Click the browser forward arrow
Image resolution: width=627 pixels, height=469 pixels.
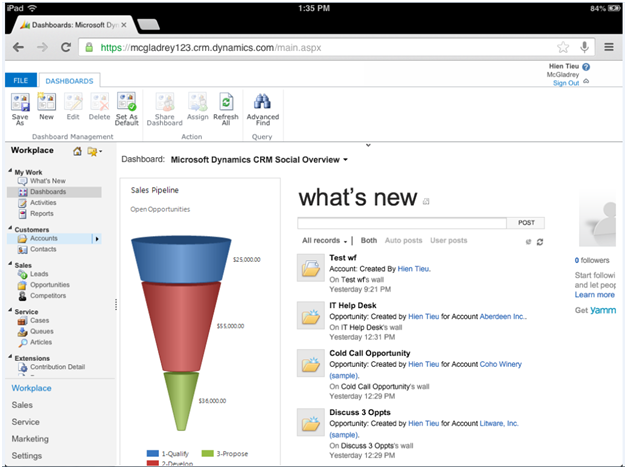42,48
